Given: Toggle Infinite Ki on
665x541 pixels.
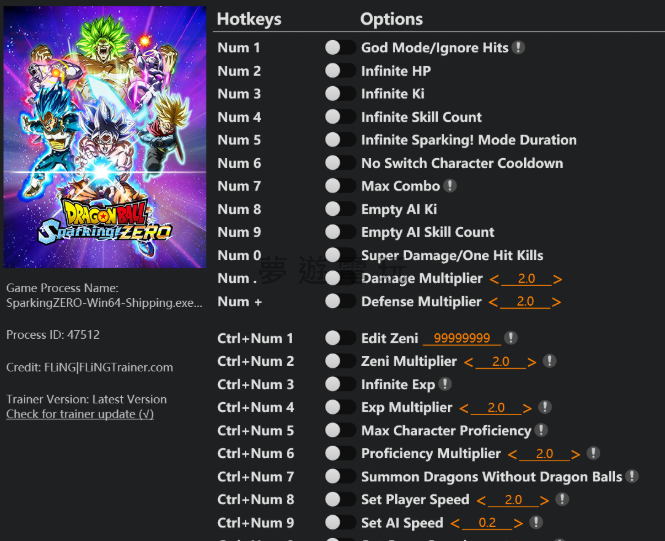Looking at the screenshot, I should [340, 94].
